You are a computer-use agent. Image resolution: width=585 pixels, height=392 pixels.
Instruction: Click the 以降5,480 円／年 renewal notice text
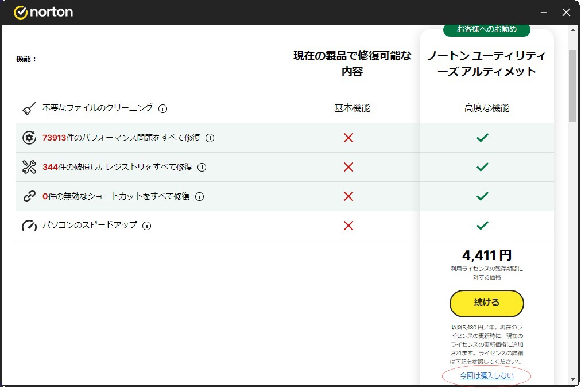point(486,344)
